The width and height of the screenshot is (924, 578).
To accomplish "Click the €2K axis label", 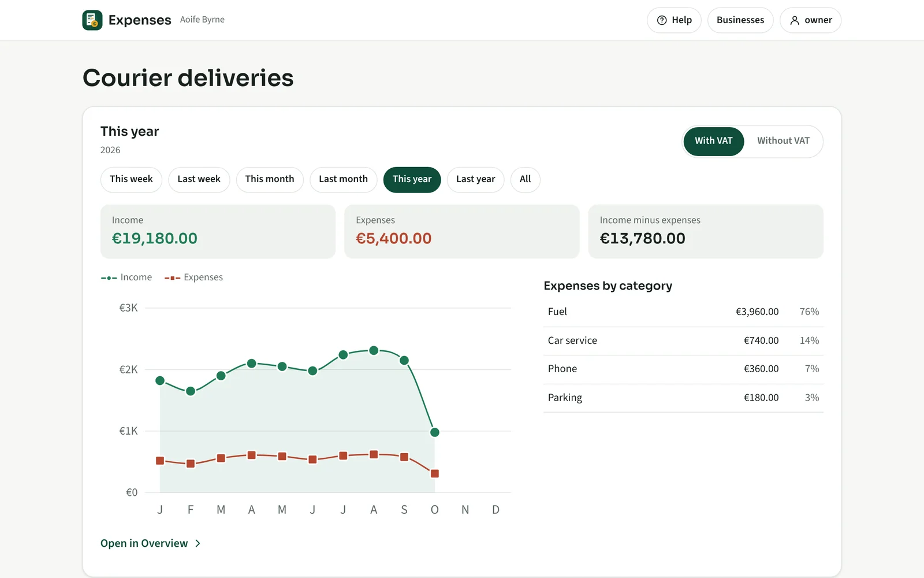I will tap(128, 369).
